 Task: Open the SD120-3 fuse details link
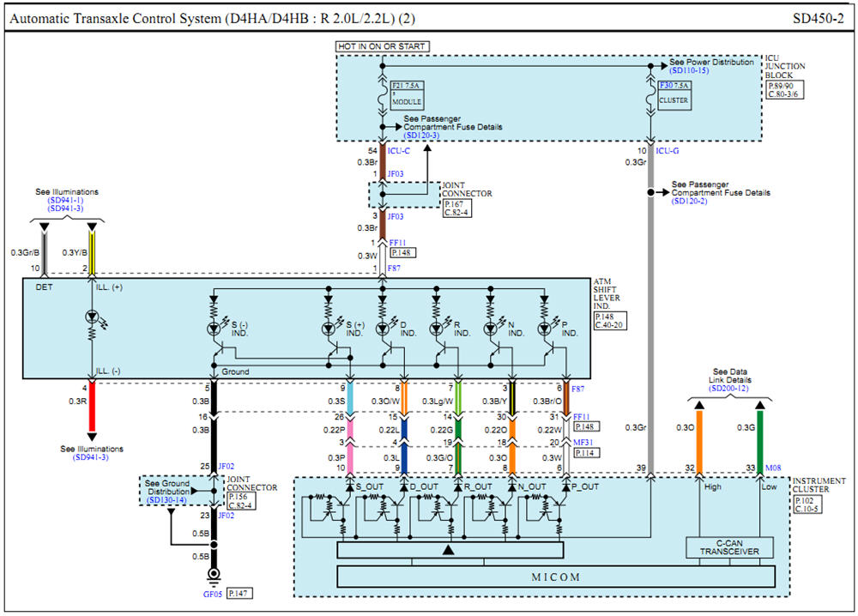click(421, 136)
